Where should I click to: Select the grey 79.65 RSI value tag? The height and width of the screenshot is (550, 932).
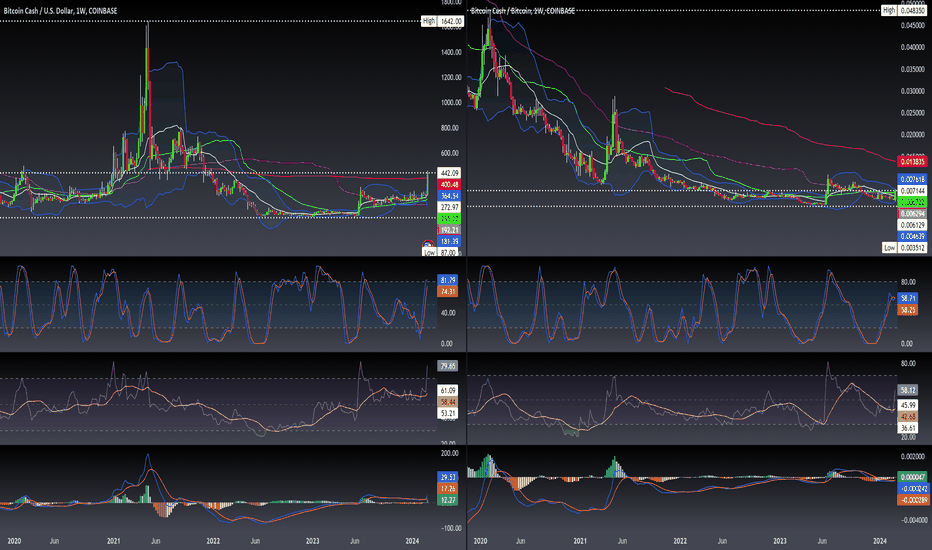tap(448, 366)
